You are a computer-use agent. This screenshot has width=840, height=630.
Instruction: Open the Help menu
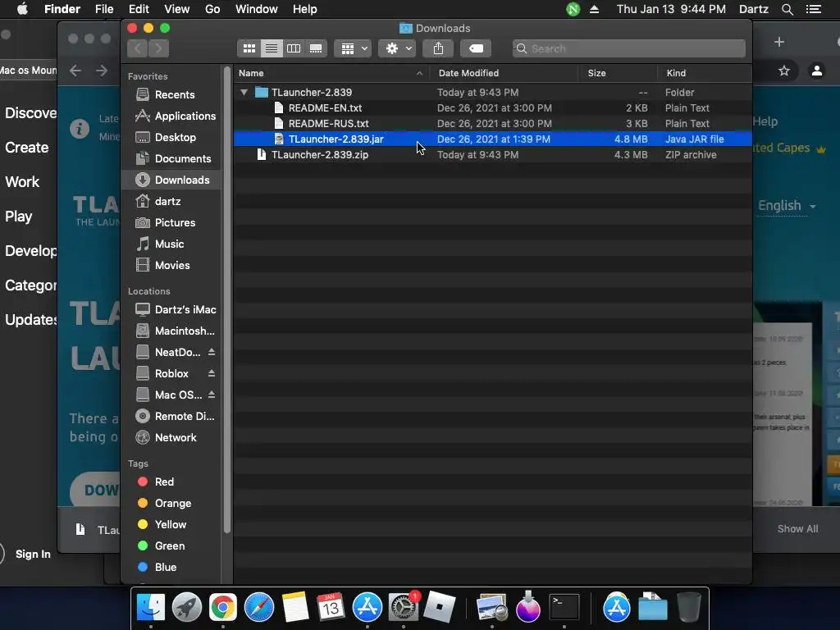coord(305,9)
